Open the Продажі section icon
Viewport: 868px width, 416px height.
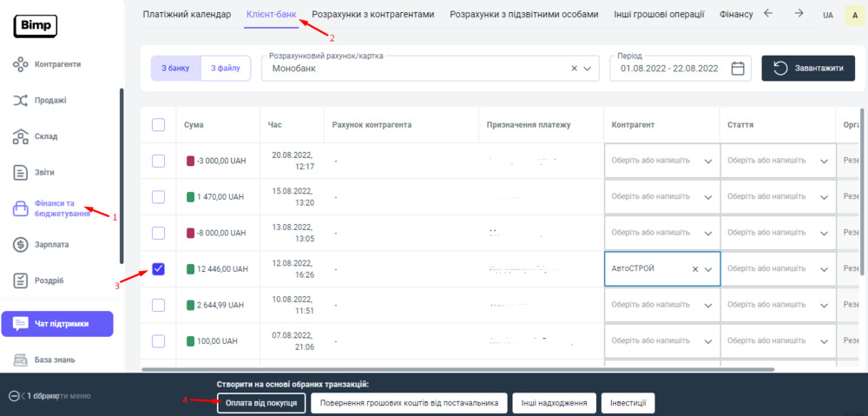pyautogui.click(x=22, y=101)
